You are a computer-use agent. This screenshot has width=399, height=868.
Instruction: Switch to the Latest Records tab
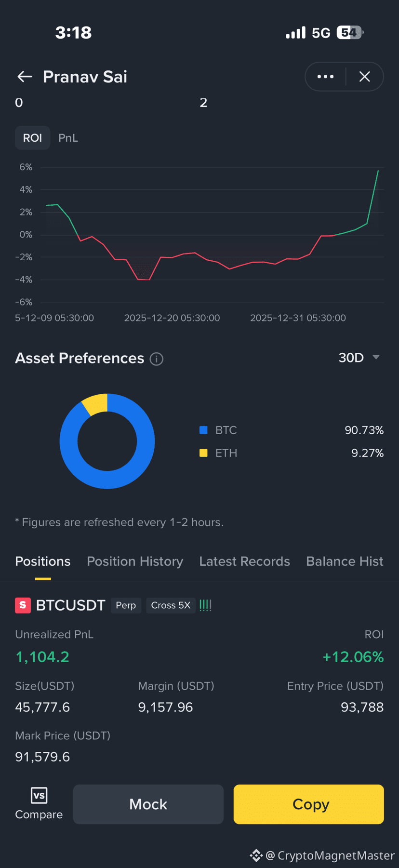coord(244,561)
